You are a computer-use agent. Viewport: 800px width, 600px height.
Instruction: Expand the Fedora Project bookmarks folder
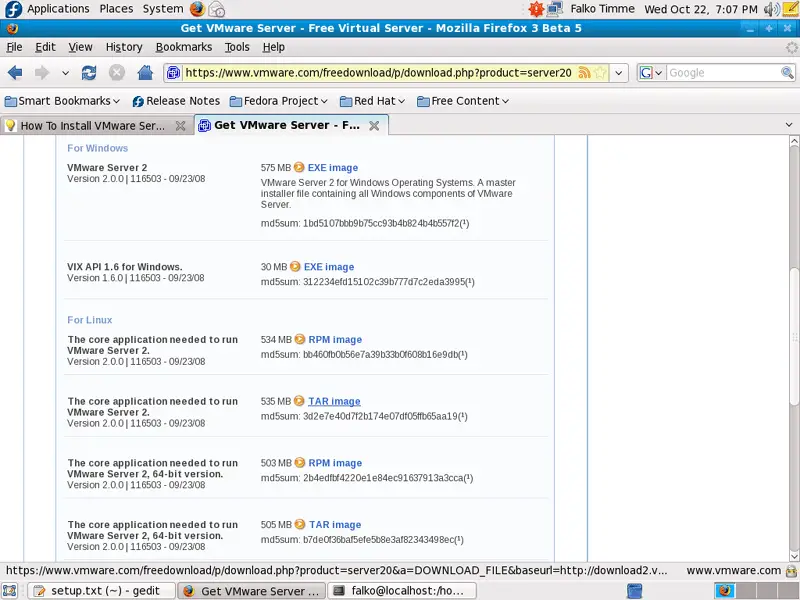pos(279,101)
